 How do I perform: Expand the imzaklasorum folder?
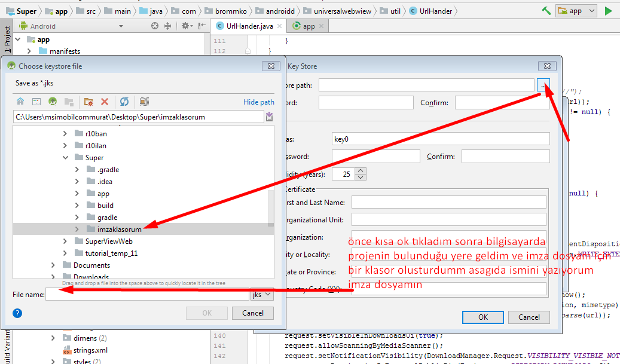point(77,230)
